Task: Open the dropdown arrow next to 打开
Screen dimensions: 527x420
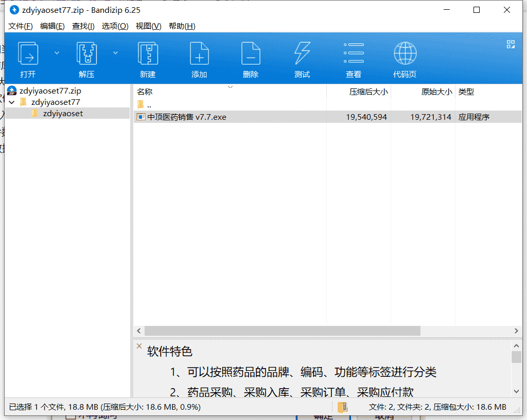Action: pyautogui.click(x=57, y=53)
